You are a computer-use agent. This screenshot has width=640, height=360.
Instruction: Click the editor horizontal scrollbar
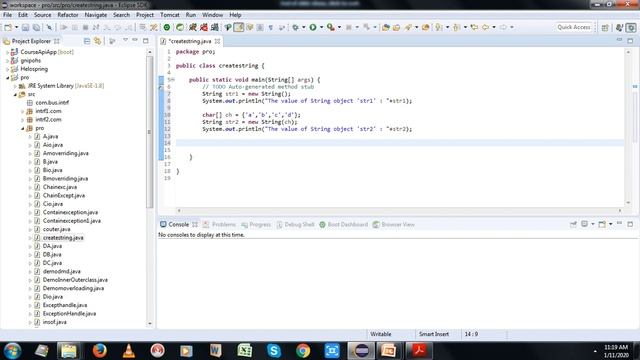[399, 211]
